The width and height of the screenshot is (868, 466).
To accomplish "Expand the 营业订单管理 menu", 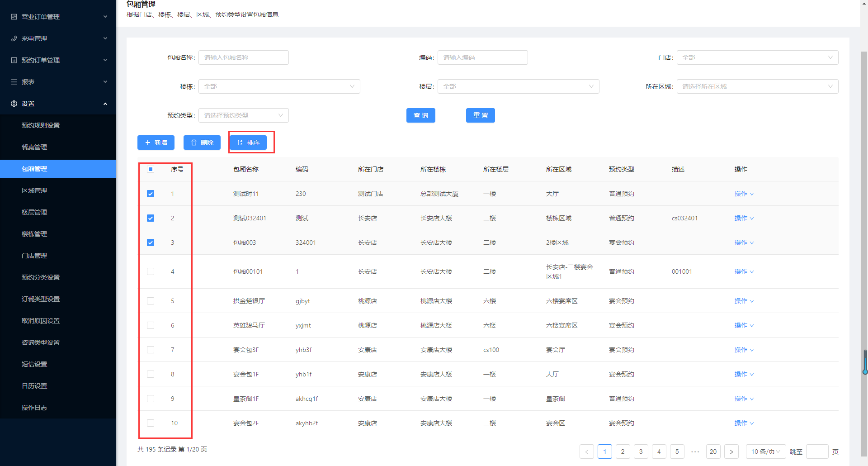I will [x=58, y=17].
